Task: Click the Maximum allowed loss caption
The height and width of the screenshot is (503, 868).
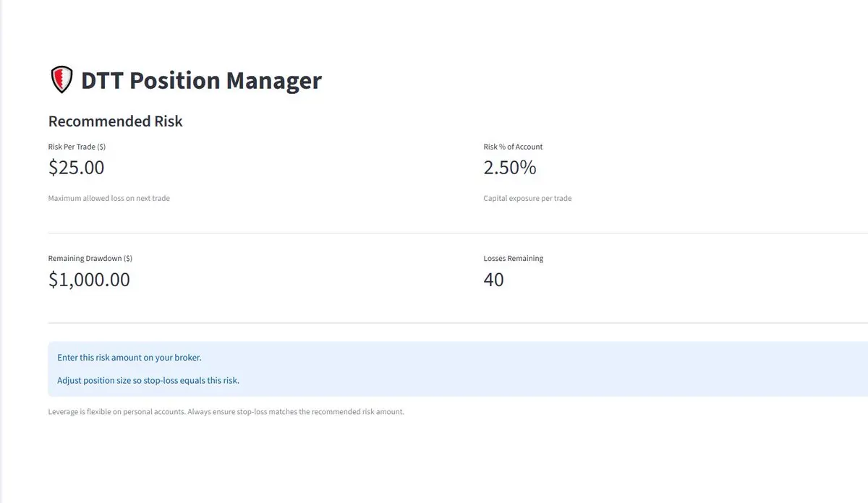Action: tap(109, 198)
